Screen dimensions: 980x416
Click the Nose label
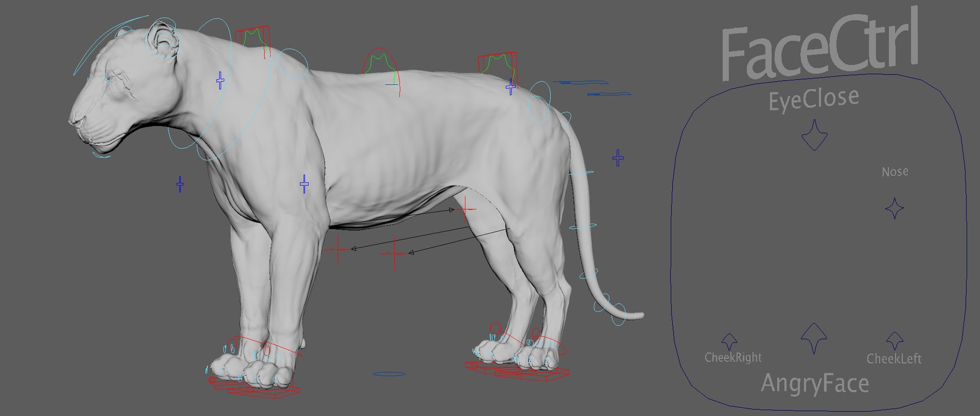point(895,172)
